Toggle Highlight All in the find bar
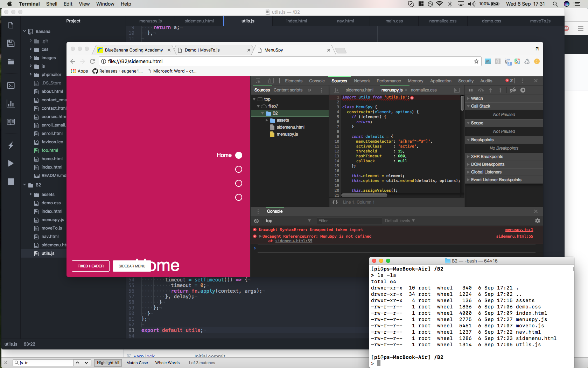The width and height of the screenshot is (588, 368). 108,363
